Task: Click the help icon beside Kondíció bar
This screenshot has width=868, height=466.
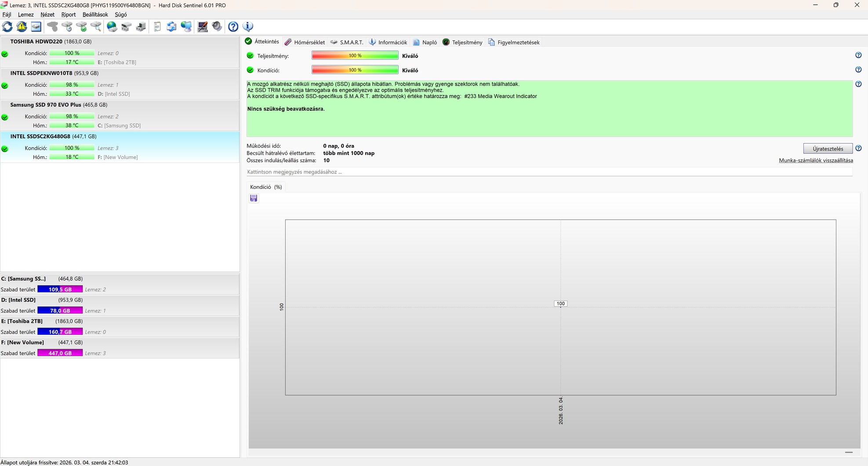Action: coord(858,70)
